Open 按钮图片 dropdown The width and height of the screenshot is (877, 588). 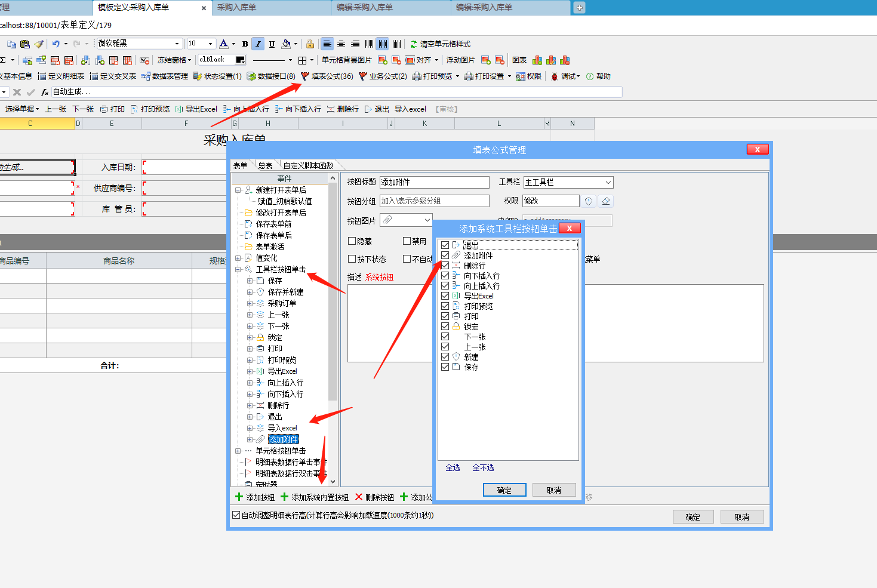(427, 220)
